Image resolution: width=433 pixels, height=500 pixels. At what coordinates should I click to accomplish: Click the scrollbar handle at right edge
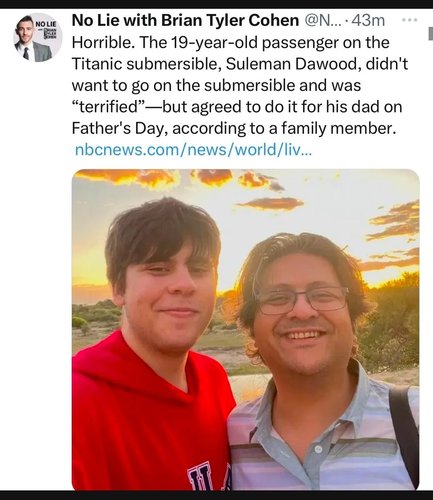(x=430, y=34)
